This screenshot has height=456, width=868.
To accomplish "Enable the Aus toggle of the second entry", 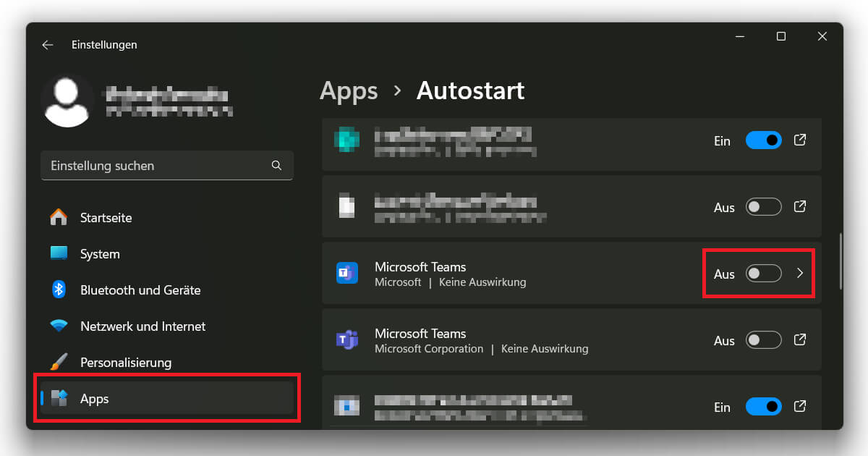I will (763, 206).
